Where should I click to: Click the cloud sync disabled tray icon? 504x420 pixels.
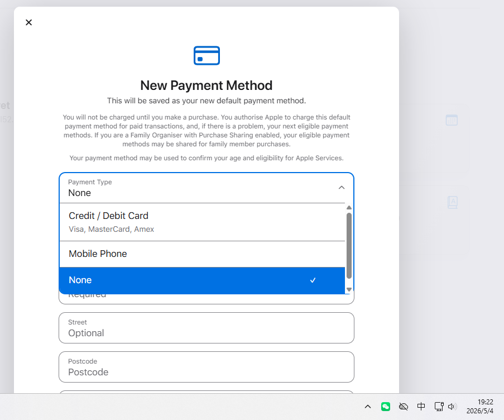(404, 407)
